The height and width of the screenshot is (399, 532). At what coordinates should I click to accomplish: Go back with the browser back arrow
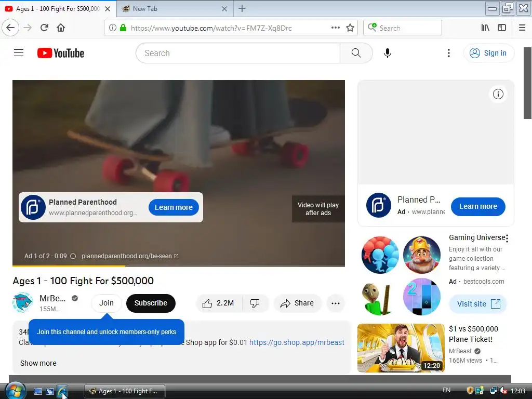pyautogui.click(x=10, y=28)
